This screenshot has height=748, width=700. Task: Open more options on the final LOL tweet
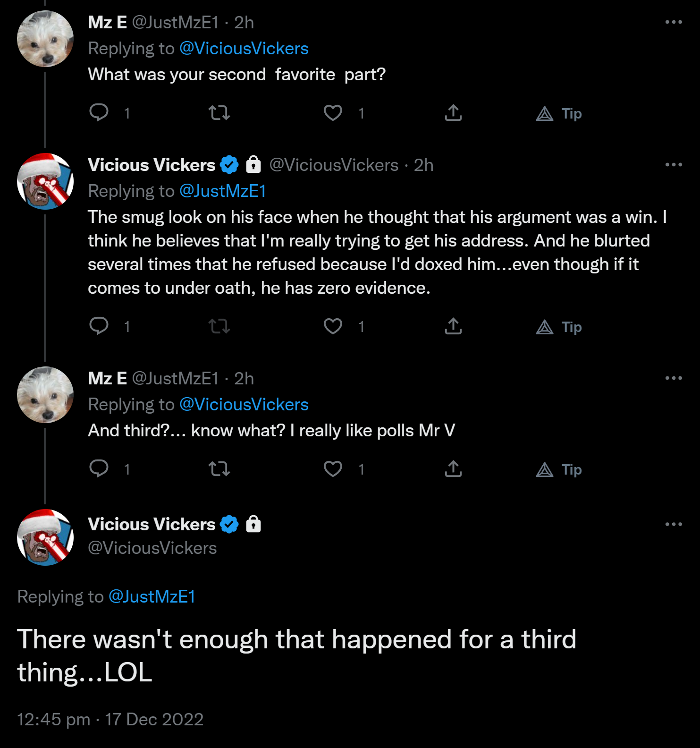[674, 524]
